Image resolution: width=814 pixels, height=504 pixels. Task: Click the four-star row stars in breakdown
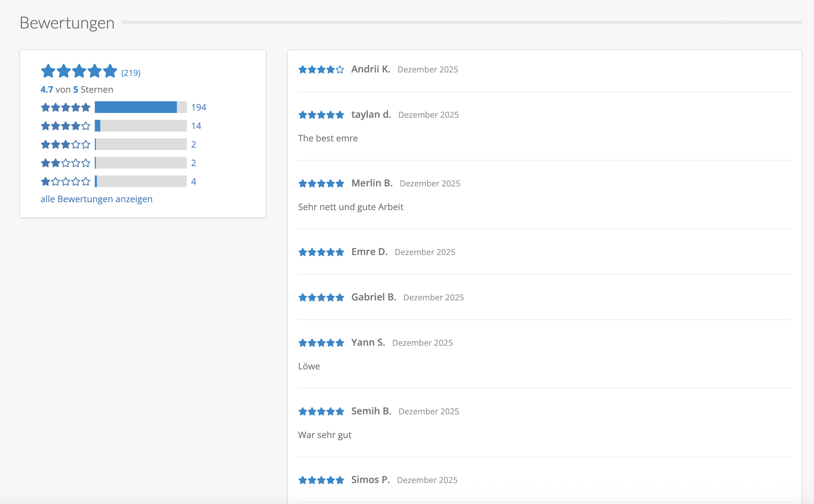point(65,126)
